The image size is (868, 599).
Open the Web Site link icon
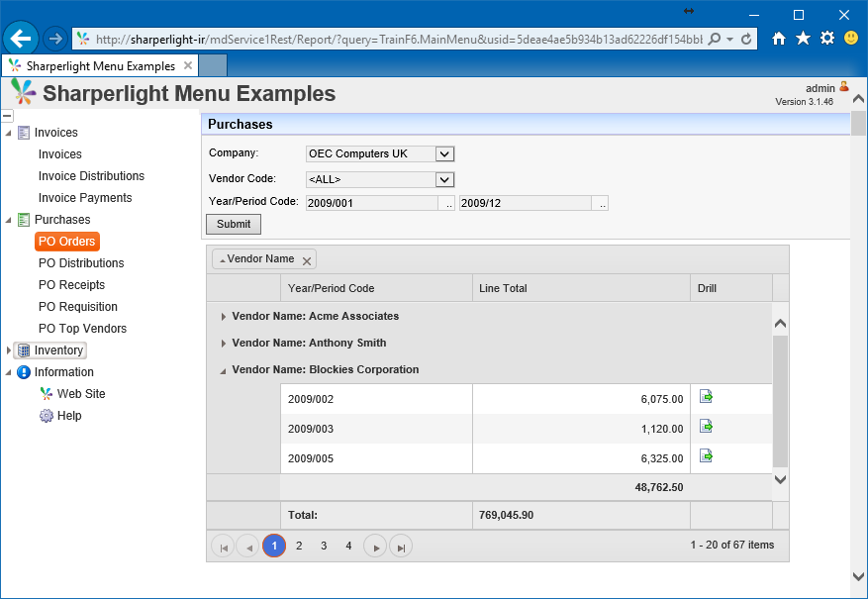coord(46,394)
